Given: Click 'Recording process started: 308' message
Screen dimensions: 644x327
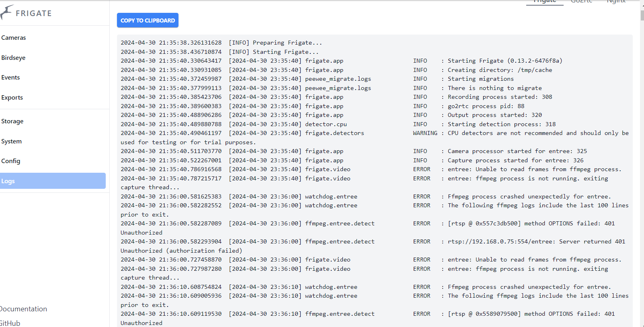Looking at the screenshot, I should pos(500,97).
